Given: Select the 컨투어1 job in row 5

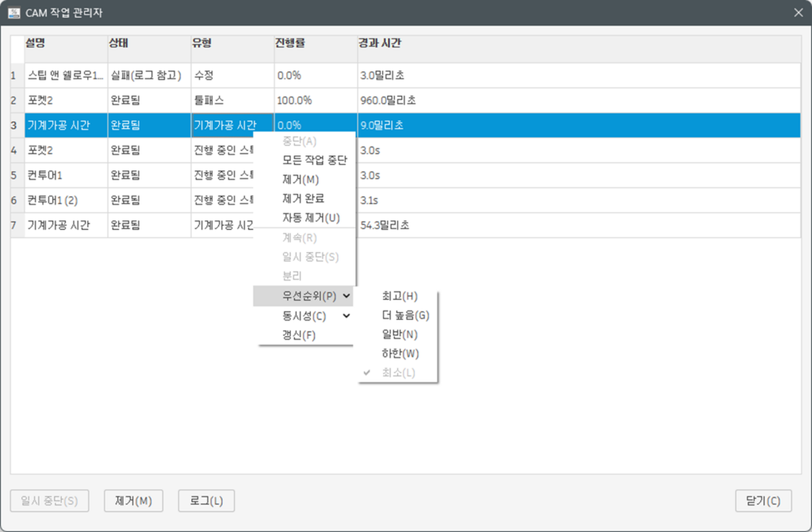Looking at the screenshot, I should tap(66, 175).
